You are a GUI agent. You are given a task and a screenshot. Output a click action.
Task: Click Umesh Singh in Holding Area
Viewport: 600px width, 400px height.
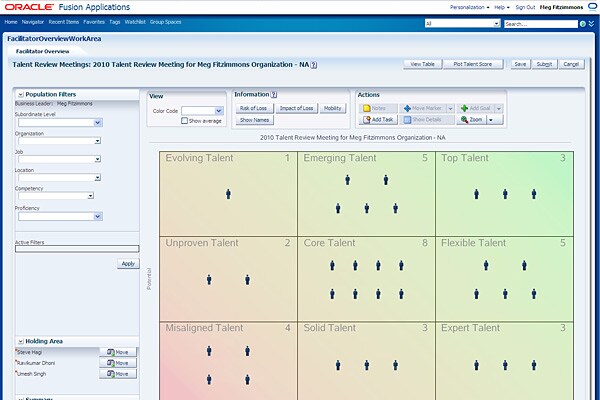[31, 374]
